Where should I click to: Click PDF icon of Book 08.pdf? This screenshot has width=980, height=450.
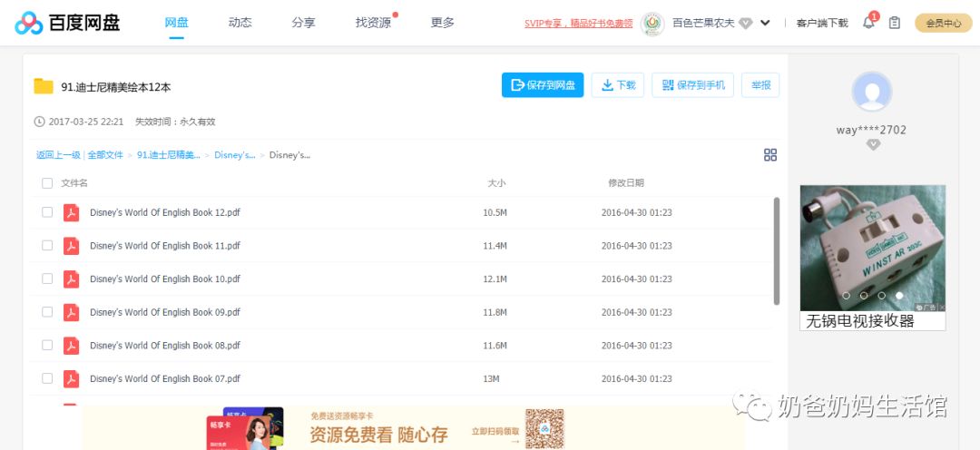pyautogui.click(x=72, y=345)
